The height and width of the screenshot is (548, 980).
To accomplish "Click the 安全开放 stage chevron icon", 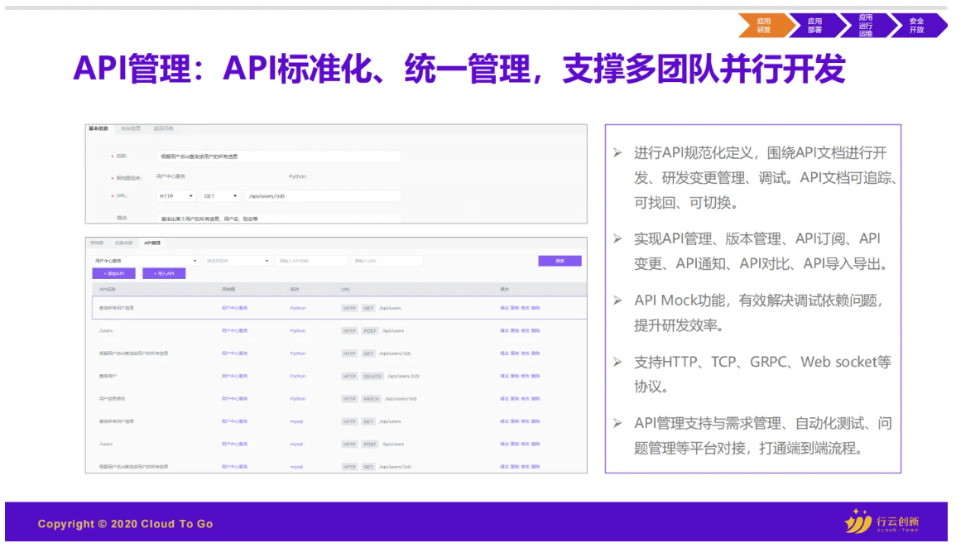I will 916,25.
